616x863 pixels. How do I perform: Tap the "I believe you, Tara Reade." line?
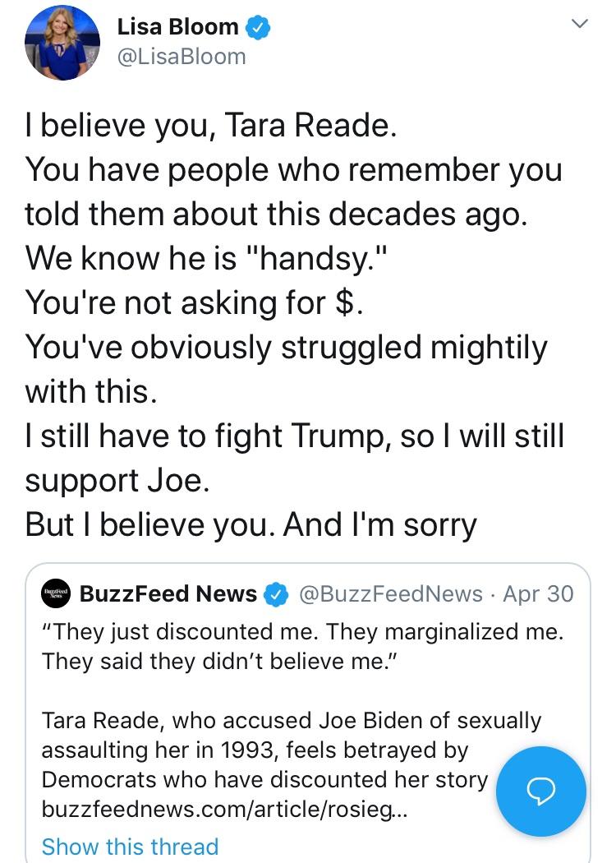211,126
